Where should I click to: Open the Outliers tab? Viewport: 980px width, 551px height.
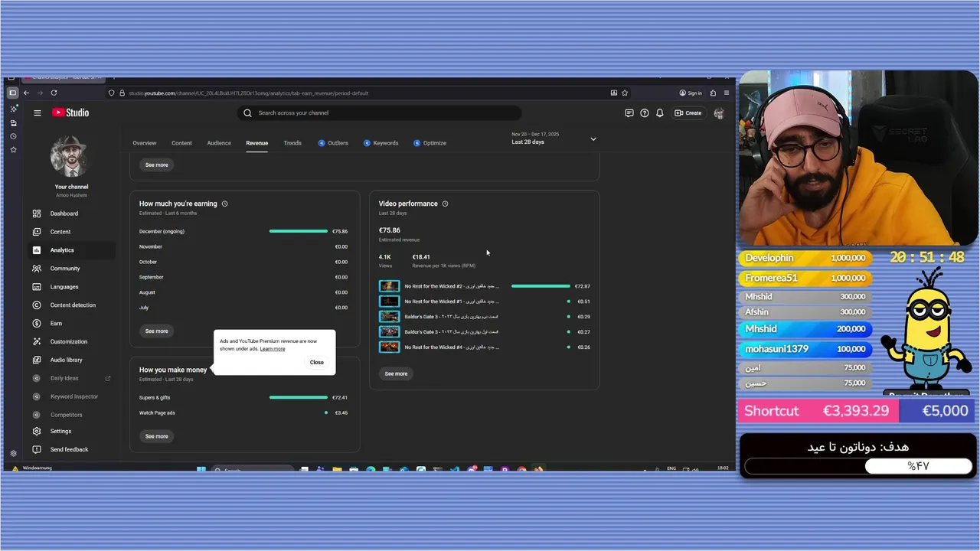pyautogui.click(x=333, y=143)
